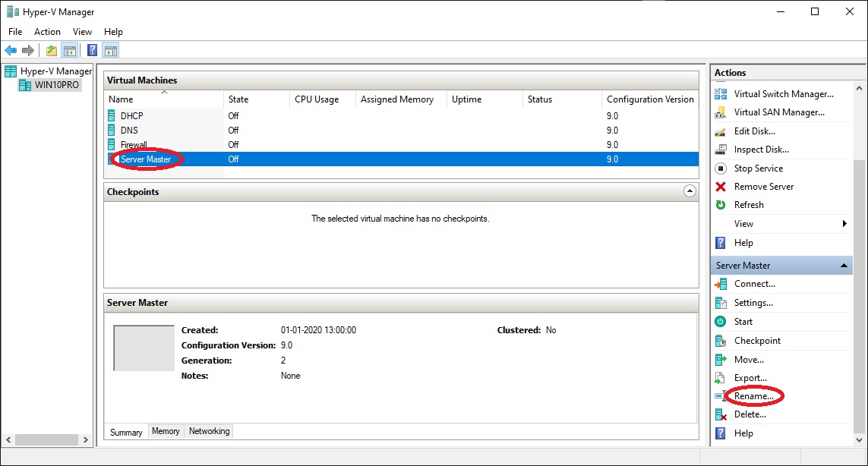Collapse the Checkpoints pane with round arrow

(x=690, y=191)
